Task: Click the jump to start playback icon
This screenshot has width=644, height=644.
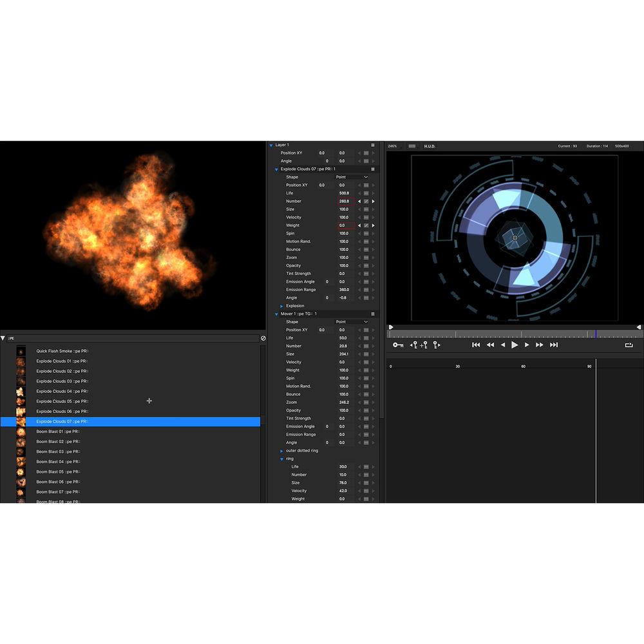Action: [476, 345]
